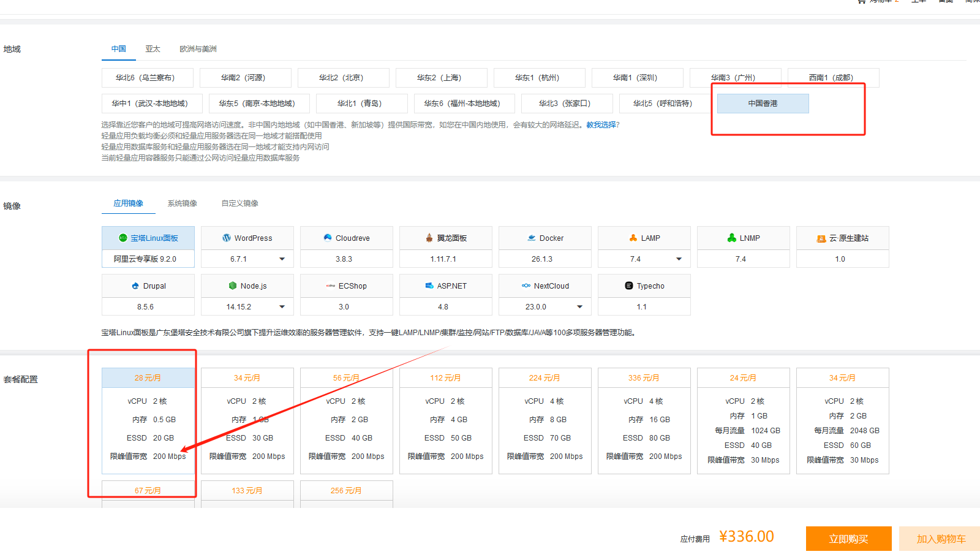980x557 pixels.
Task: Click the Cloudreve version 3.8.3
Action: coord(347,259)
